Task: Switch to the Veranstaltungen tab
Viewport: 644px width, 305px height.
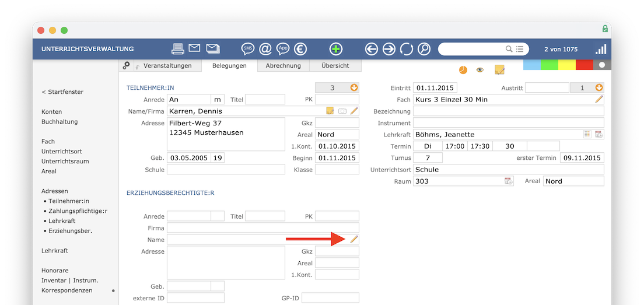Action: click(x=167, y=66)
